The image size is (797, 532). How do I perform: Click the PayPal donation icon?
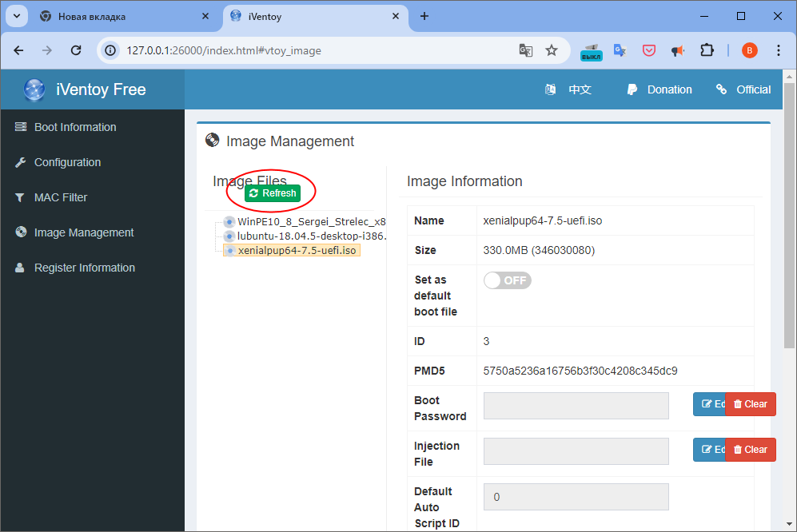click(x=632, y=89)
